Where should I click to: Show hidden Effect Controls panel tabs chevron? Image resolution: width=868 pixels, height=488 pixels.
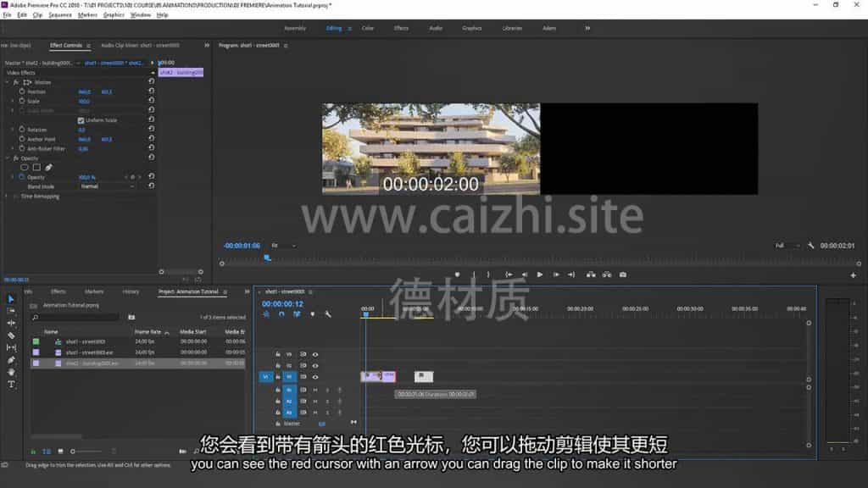click(207, 46)
